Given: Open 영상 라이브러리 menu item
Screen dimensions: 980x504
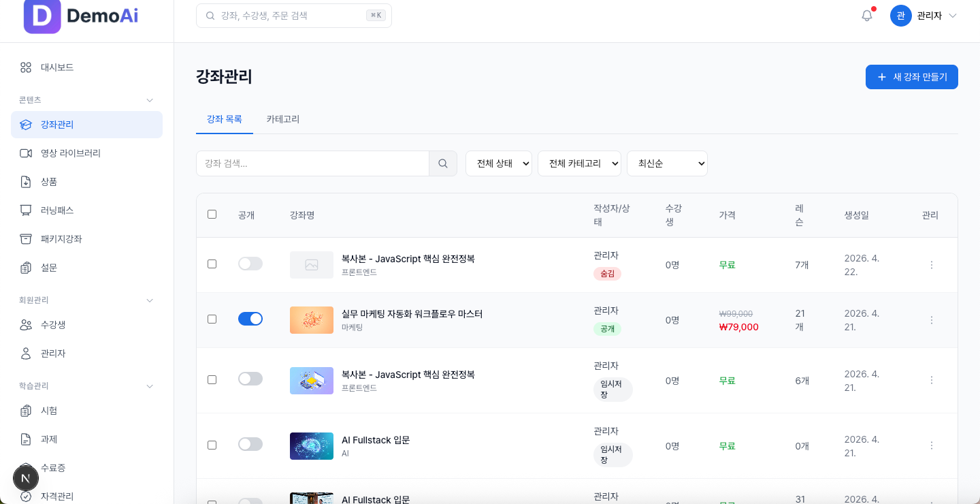Looking at the screenshot, I should pos(86,153).
